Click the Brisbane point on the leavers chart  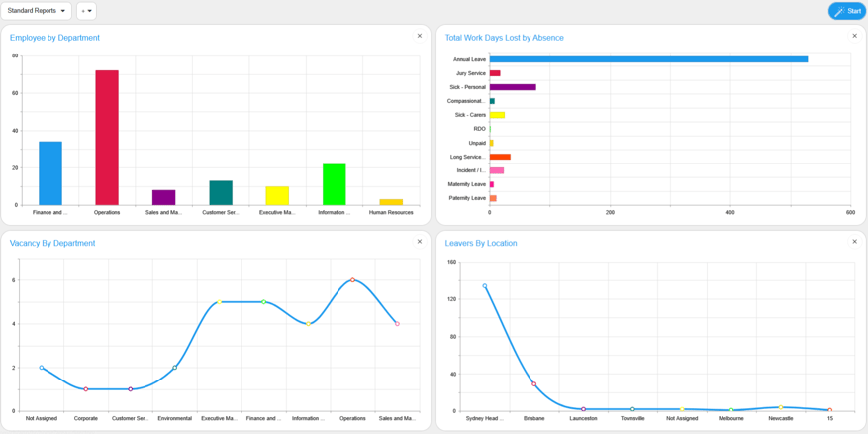(534, 384)
